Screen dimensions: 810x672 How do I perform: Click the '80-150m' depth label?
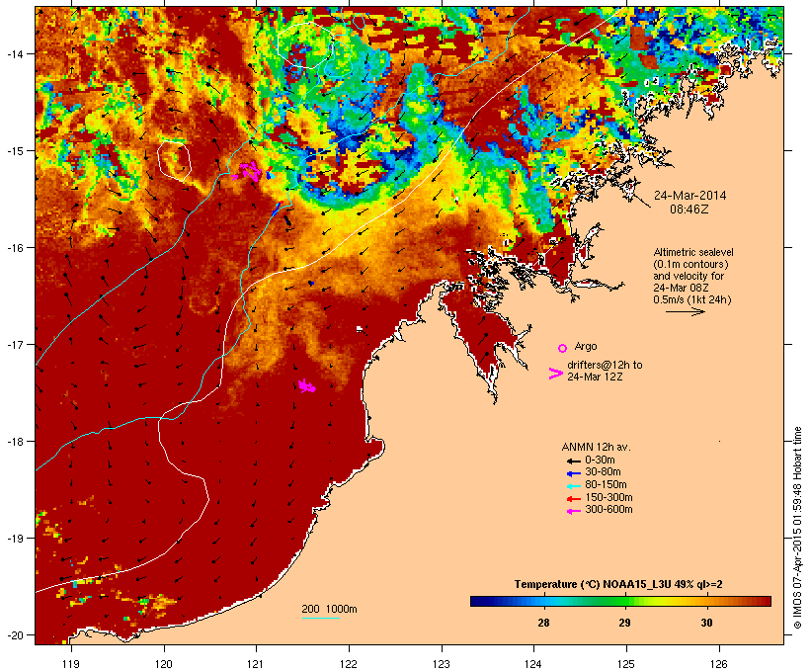606,485
